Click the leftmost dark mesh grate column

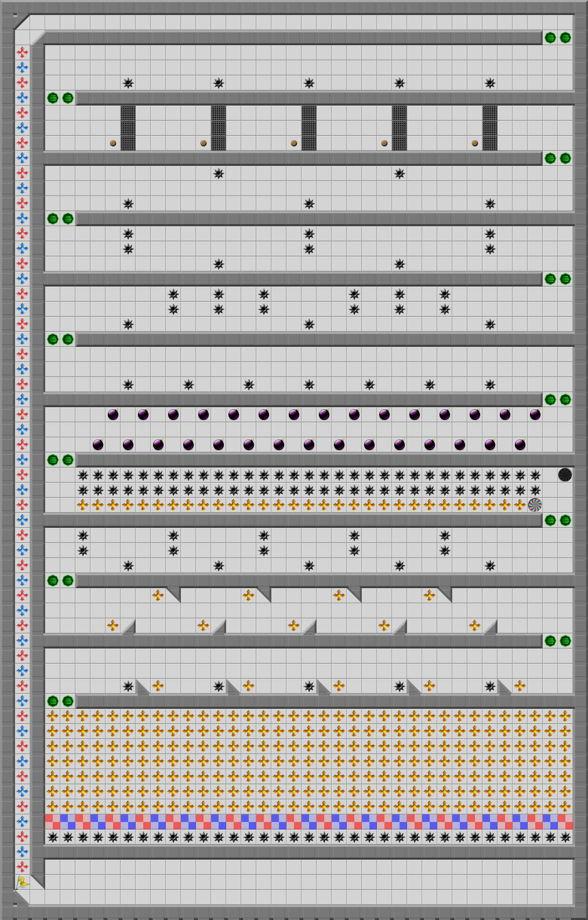tap(128, 128)
